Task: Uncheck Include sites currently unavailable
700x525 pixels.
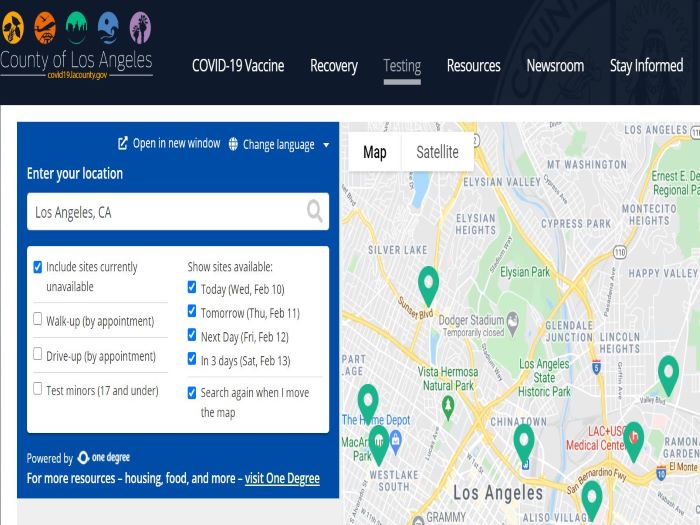Action: tap(38, 267)
